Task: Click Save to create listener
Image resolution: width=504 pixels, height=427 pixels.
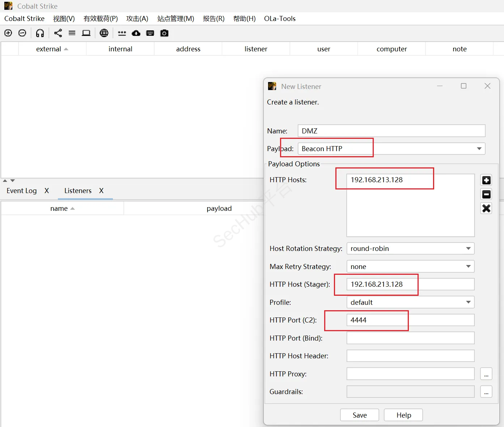Action: click(360, 415)
